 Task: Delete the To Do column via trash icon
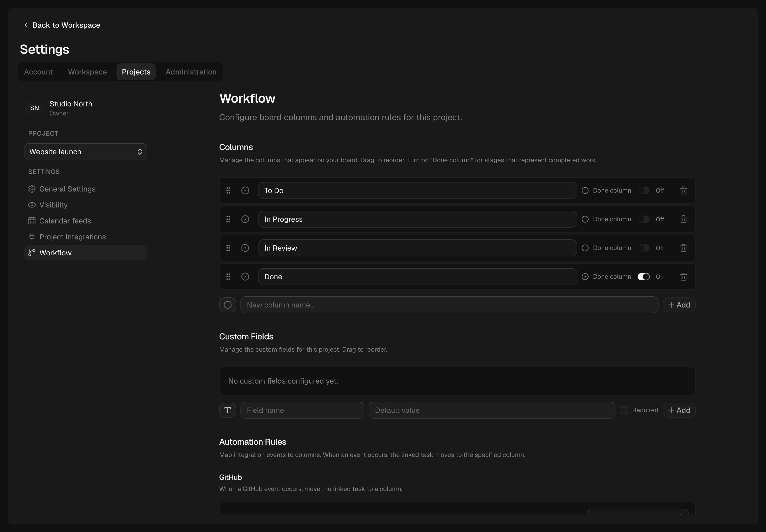point(683,190)
